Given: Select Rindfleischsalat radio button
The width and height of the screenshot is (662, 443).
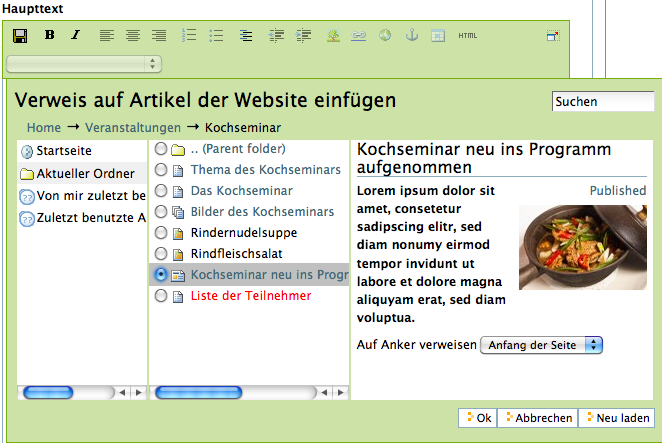Looking at the screenshot, I should pos(160,254).
